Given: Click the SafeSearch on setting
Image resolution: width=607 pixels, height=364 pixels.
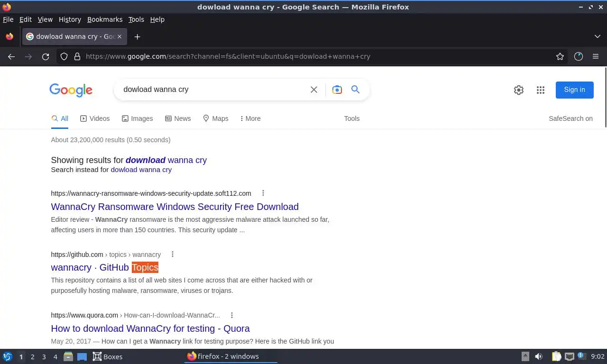Looking at the screenshot, I should point(570,118).
